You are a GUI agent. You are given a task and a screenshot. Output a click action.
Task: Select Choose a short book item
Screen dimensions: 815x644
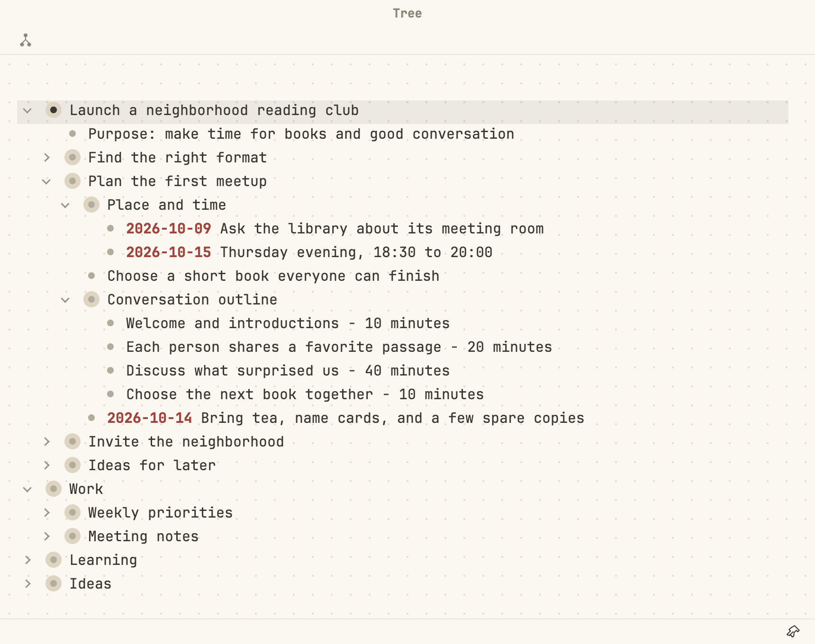click(x=273, y=276)
